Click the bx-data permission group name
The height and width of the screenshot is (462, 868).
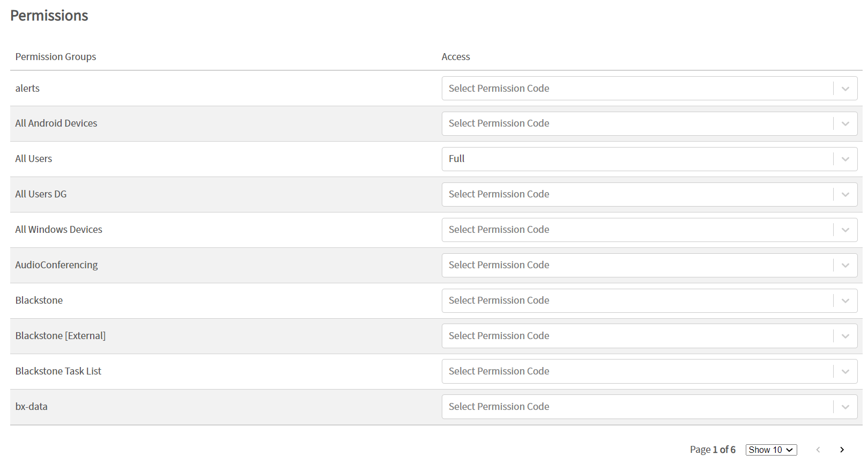[x=32, y=407]
